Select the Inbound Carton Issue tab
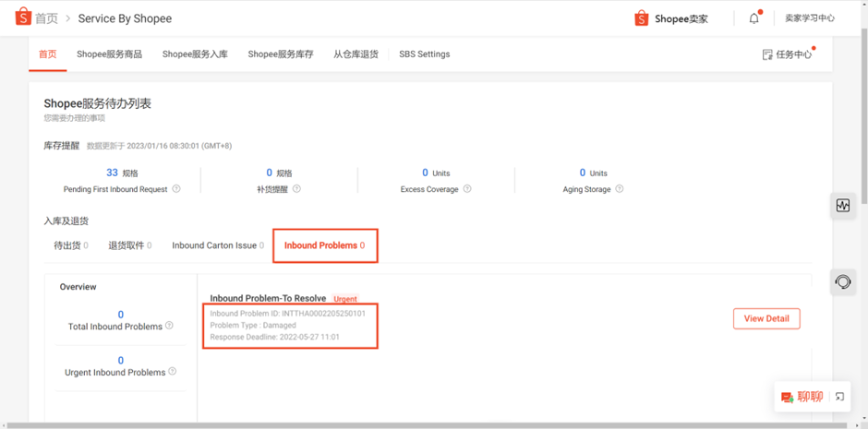This screenshot has height=429, width=868. pyautogui.click(x=218, y=245)
